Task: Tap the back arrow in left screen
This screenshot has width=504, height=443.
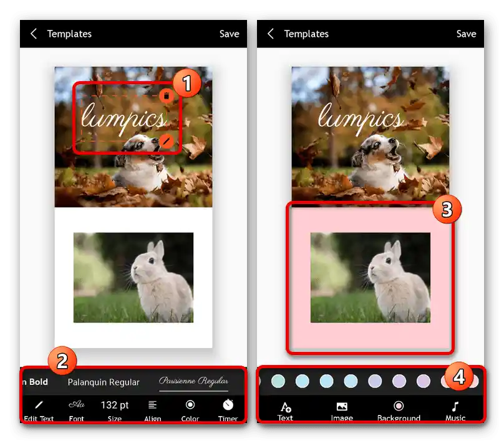Action: [x=34, y=34]
